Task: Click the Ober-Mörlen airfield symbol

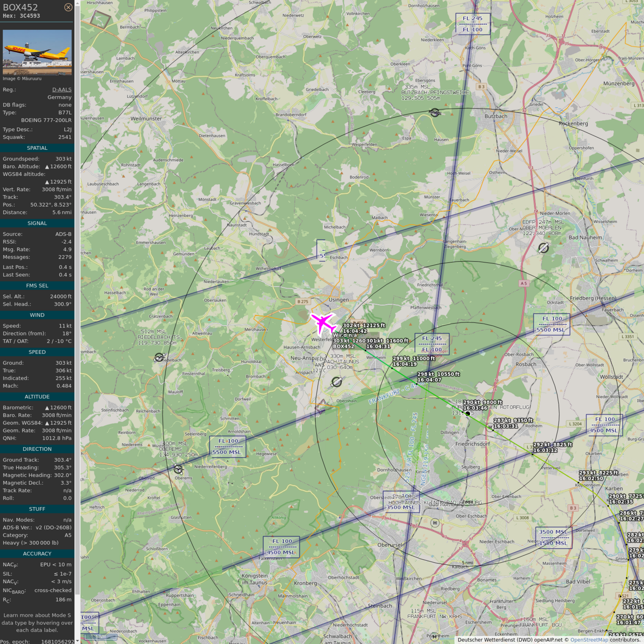Action: [x=543, y=248]
